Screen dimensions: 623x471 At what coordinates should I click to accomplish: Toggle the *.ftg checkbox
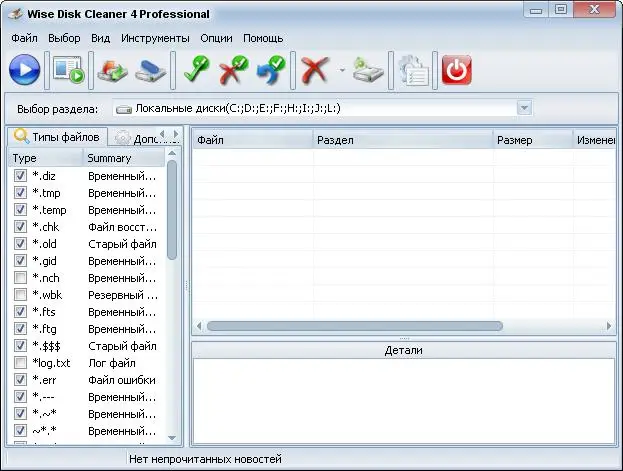point(20,329)
